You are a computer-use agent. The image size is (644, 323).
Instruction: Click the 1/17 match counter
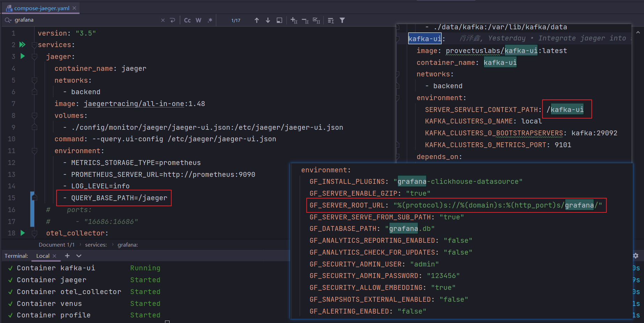[x=236, y=21]
